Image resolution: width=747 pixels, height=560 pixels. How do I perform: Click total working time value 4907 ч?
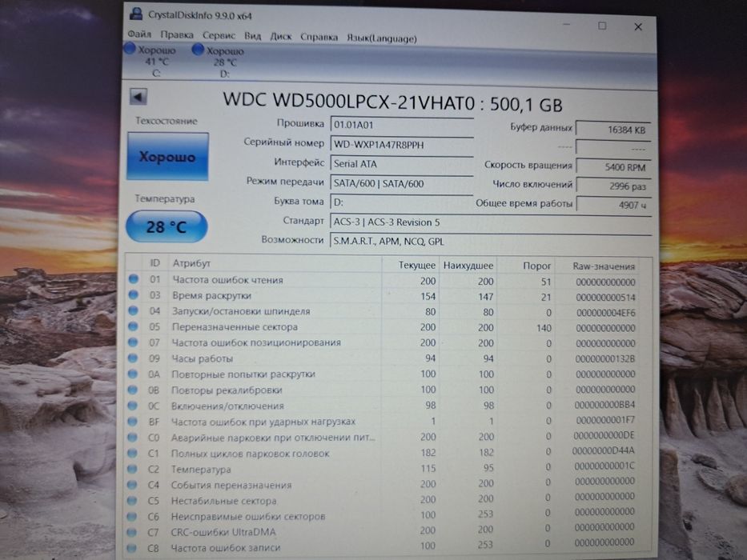tap(613, 206)
